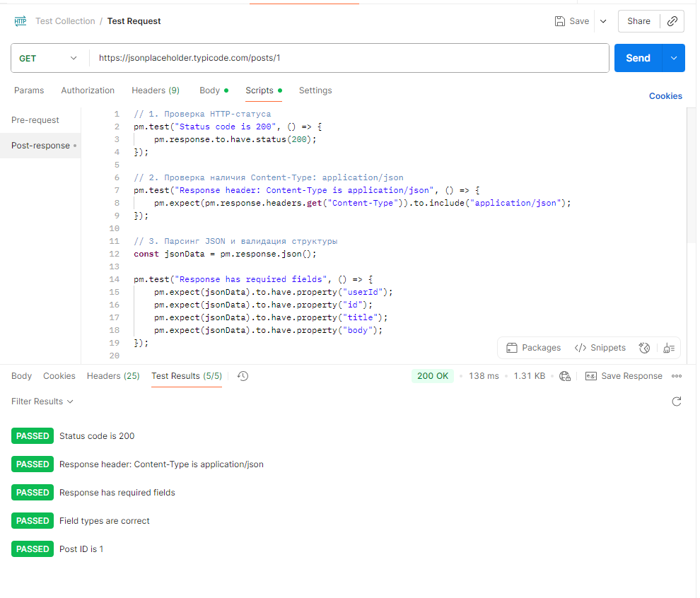
Task: Switch to the Authorization tab
Action: tap(88, 90)
